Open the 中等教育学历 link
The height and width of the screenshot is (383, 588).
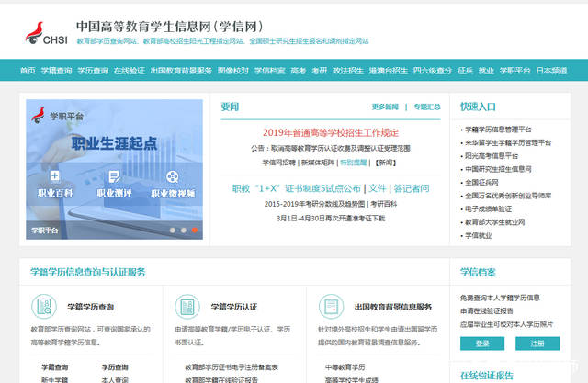345,367
